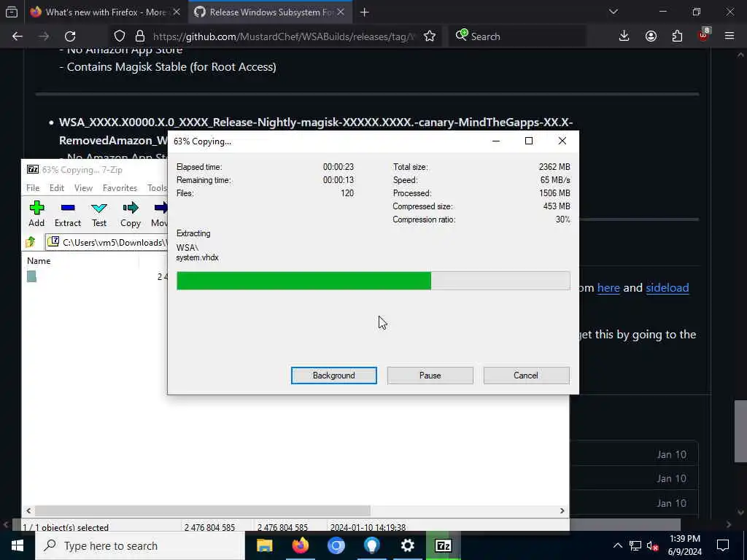Click the Firefox Search box
This screenshot has height=560, width=747.
(517, 36)
